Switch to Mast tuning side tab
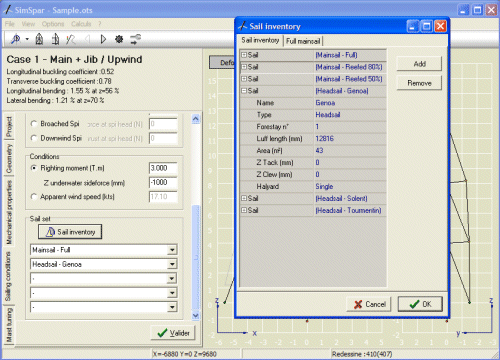Viewport: 500px width, 360px height. pyautogui.click(x=9, y=325)
